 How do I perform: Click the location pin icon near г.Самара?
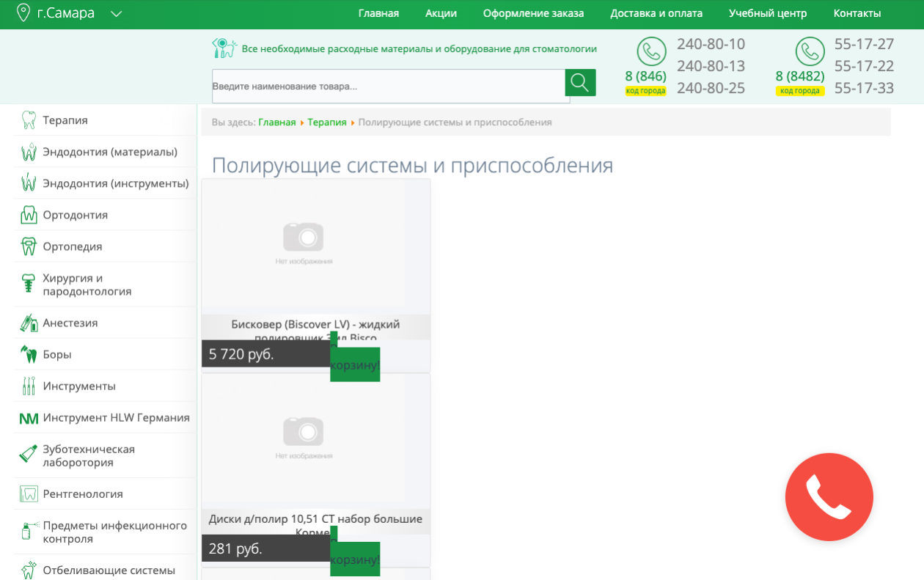(23, 13)
